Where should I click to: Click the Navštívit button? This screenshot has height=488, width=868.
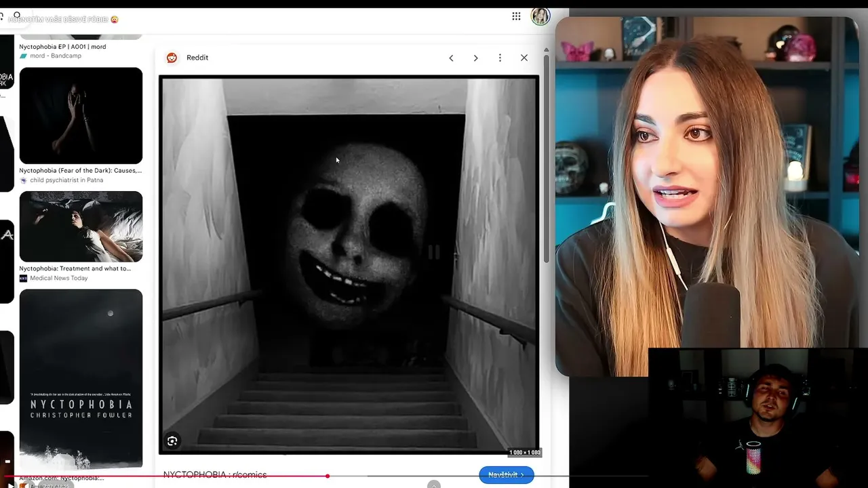506,474
